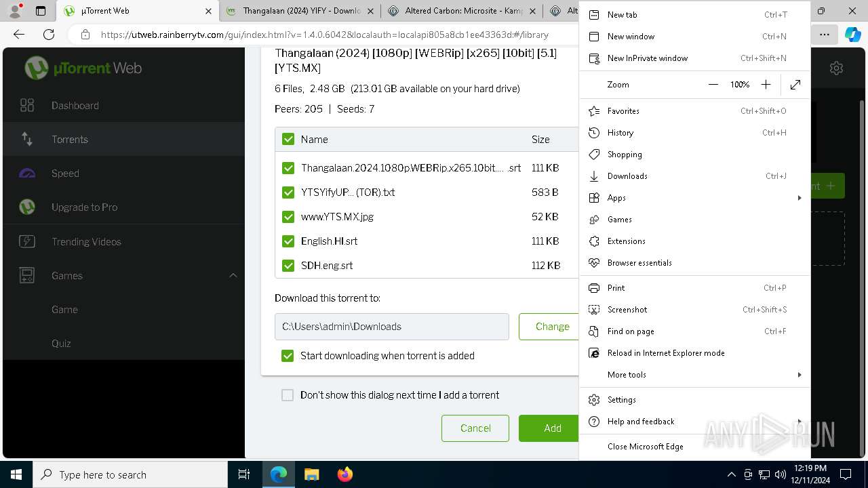Switch to Altered Carbon: Microsite tab
868x488 pixels.
tap(463, 11)
